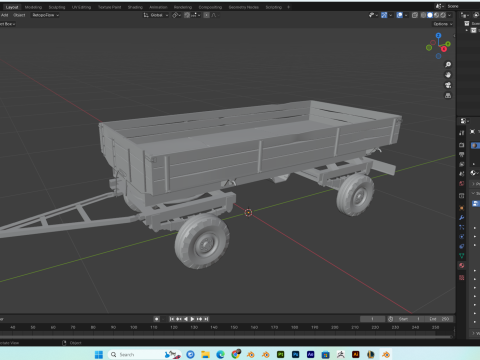Viewport: 480px width, 360px height.
Task: Open the viewport shading options dropdown arrow
Action: click(450, 15)
